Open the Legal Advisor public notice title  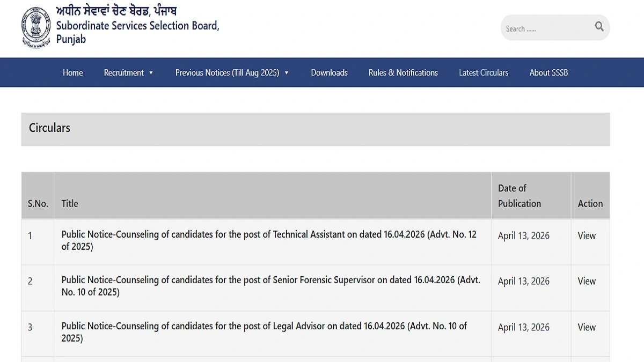tap(265, 331)
